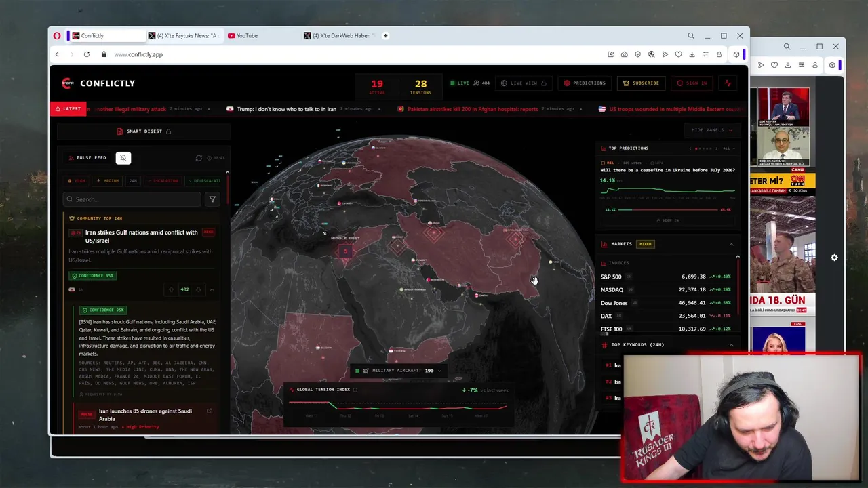The image size is (868, 488).
Task: Open external link for Iran launches 85 drones
Action: click(209, 411)
